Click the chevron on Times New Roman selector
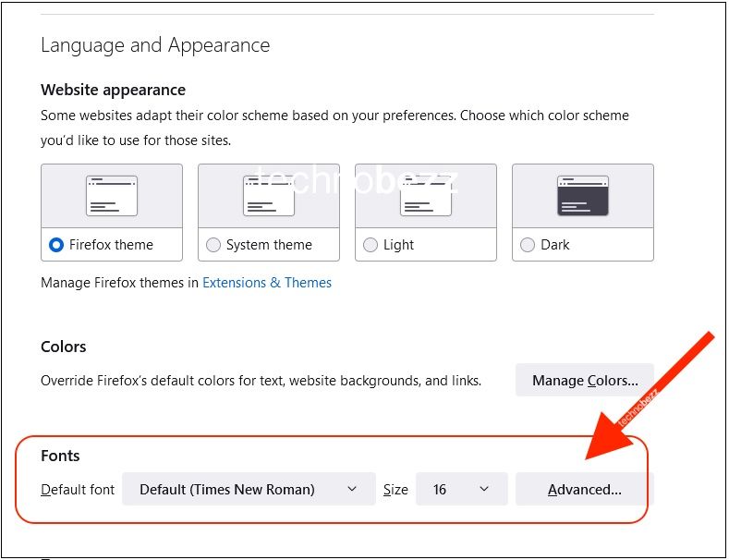 tap(352, 489)
